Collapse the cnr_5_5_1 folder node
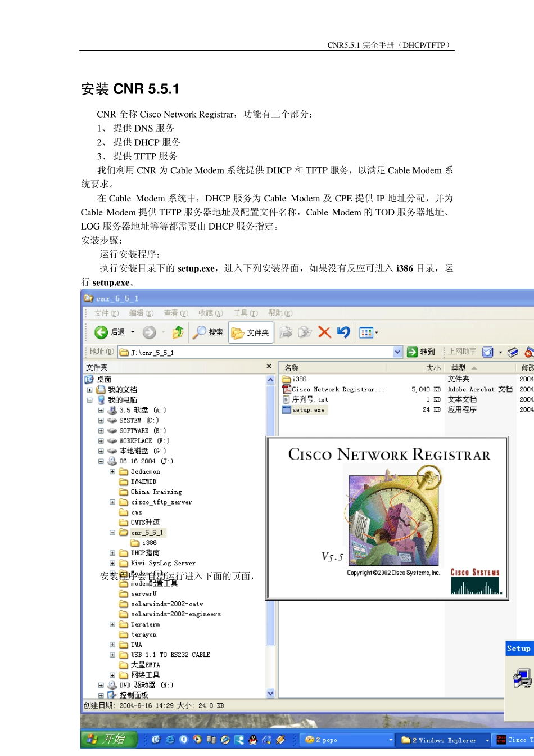534x756 pixels. point(112,532)
